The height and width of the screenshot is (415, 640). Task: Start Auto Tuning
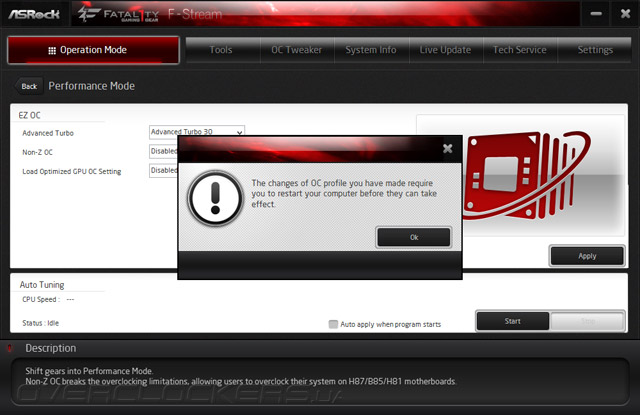pos(513,321)
